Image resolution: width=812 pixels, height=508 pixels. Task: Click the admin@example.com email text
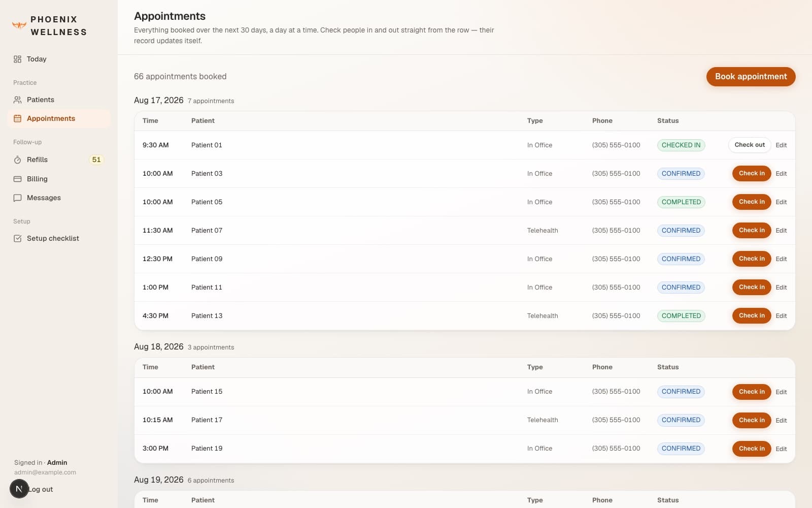45,472
